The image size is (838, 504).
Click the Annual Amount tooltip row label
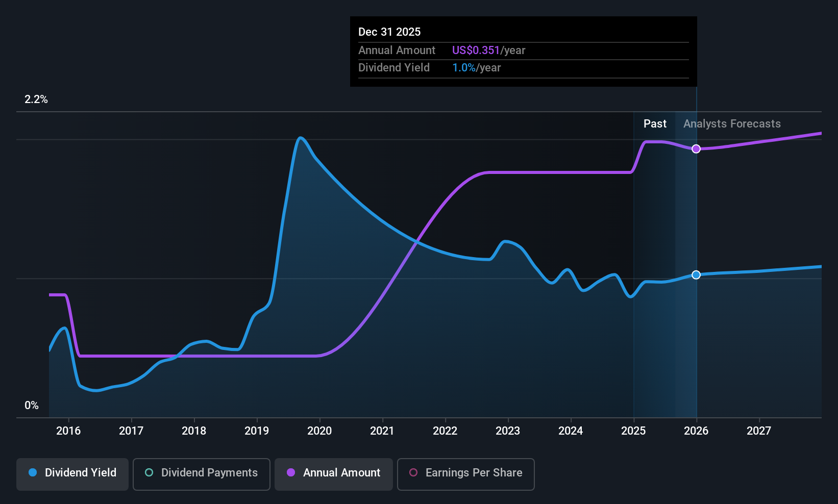coord(397,51)
